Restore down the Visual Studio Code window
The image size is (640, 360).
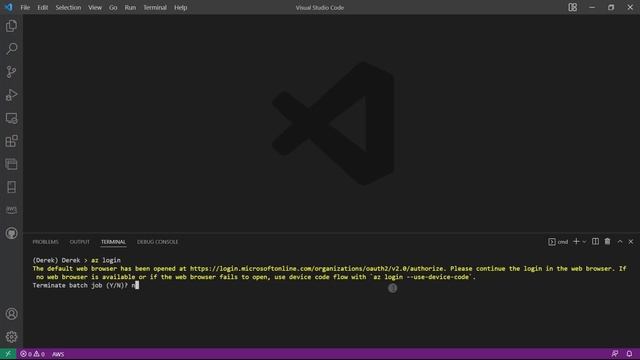pyautogui.click(x=611, y=7)
